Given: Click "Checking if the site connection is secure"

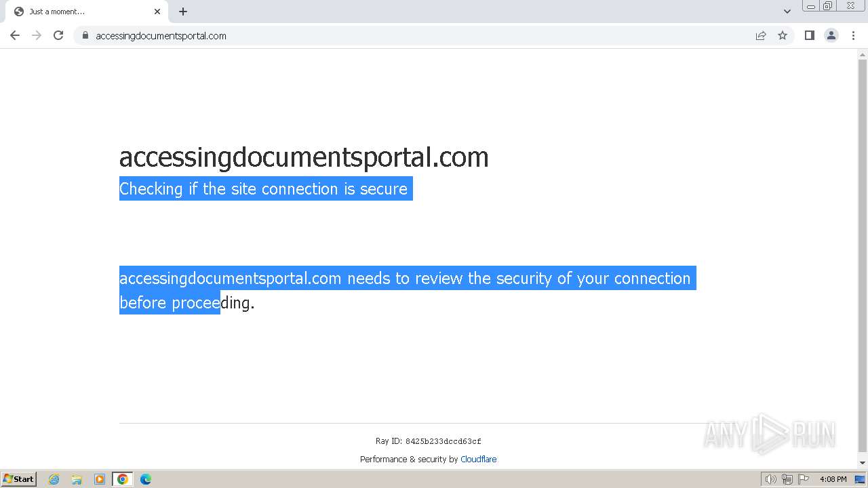Looking at the screenshot, I should point(263,188).
